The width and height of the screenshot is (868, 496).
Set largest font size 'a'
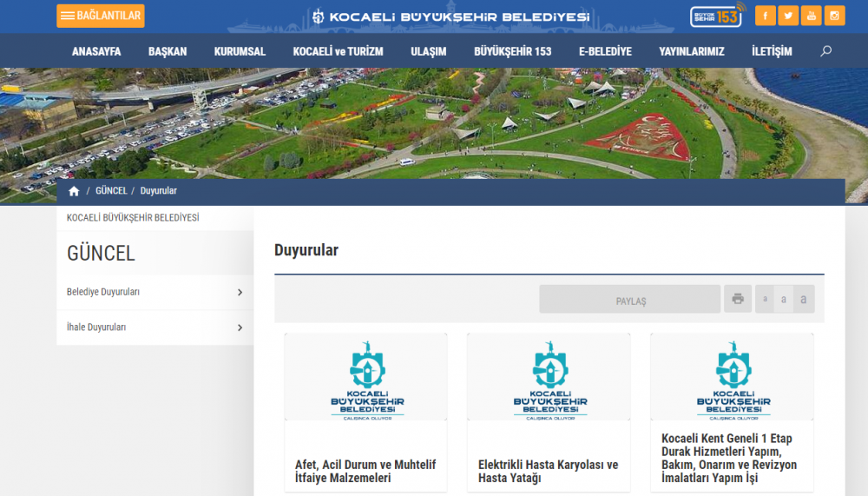[804, 300]
